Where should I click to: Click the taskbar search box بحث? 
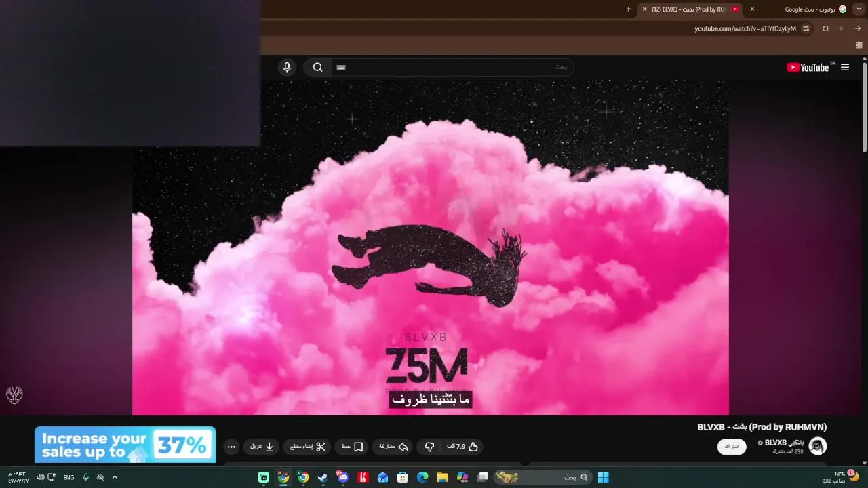coord(542,477)
